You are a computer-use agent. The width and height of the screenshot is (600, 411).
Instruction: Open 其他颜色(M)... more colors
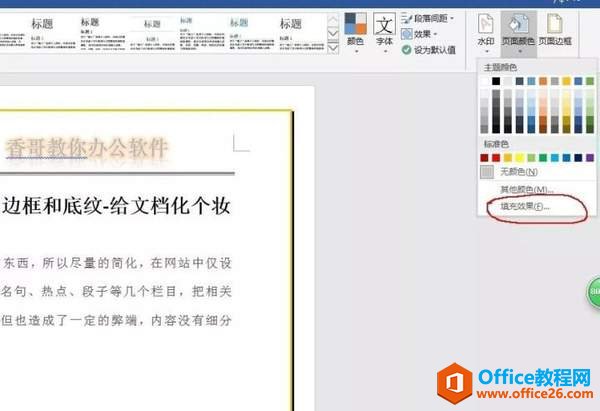click(527, 189)
